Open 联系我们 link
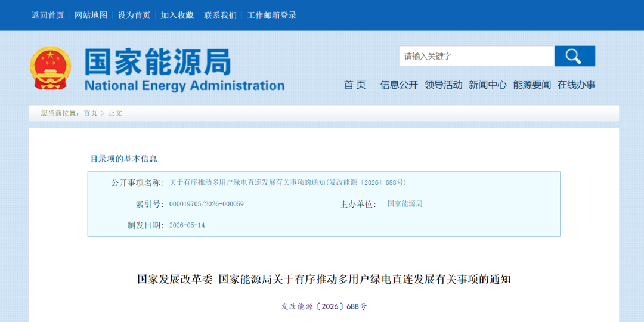 pos(220,15)
